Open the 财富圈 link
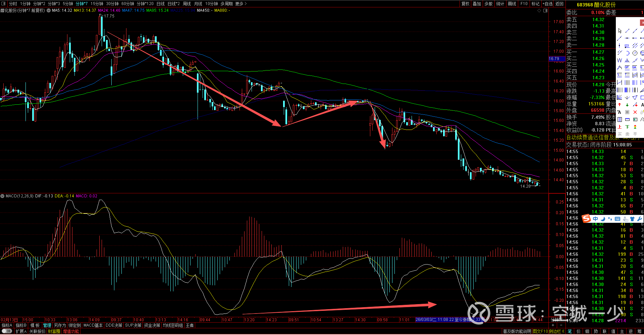The width and height of the screenshot is (644, 335). pos(54,331)
